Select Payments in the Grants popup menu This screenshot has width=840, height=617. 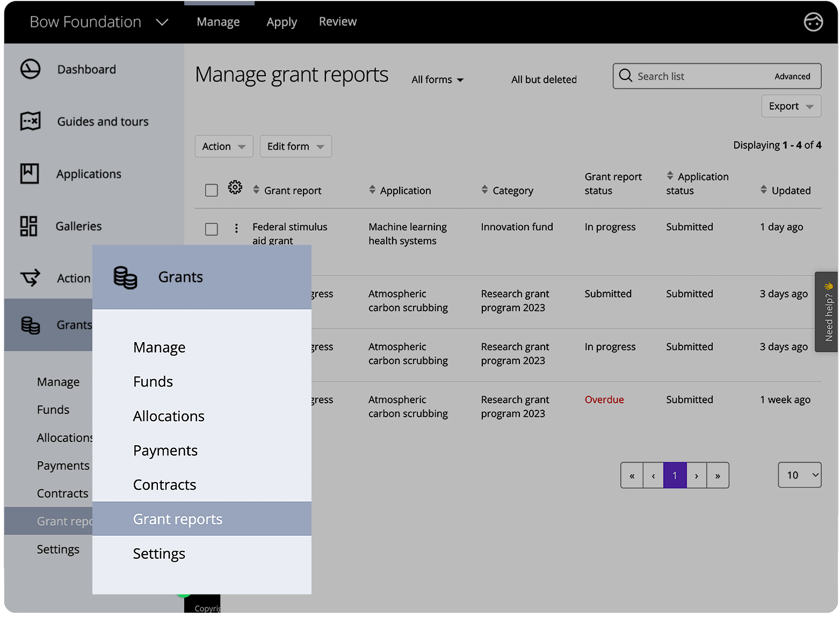tap(165, 451)
